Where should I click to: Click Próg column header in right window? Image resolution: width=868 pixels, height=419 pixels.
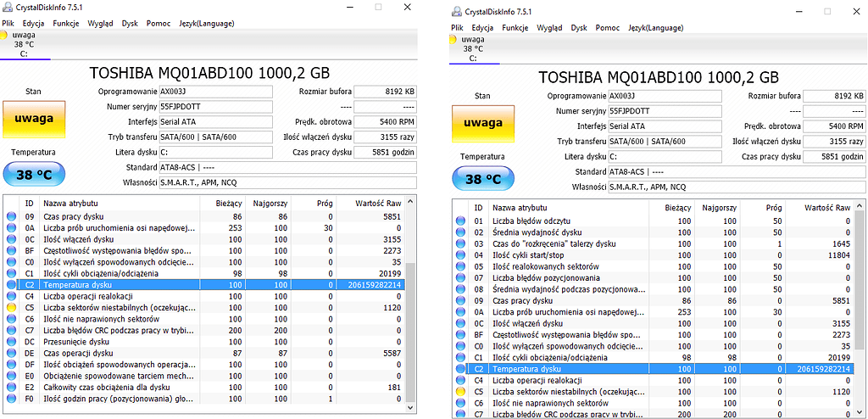[x=762, y=208]
